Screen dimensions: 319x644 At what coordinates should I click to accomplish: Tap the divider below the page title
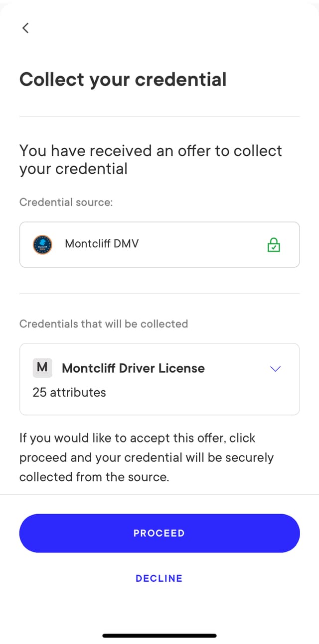point(159,116)
